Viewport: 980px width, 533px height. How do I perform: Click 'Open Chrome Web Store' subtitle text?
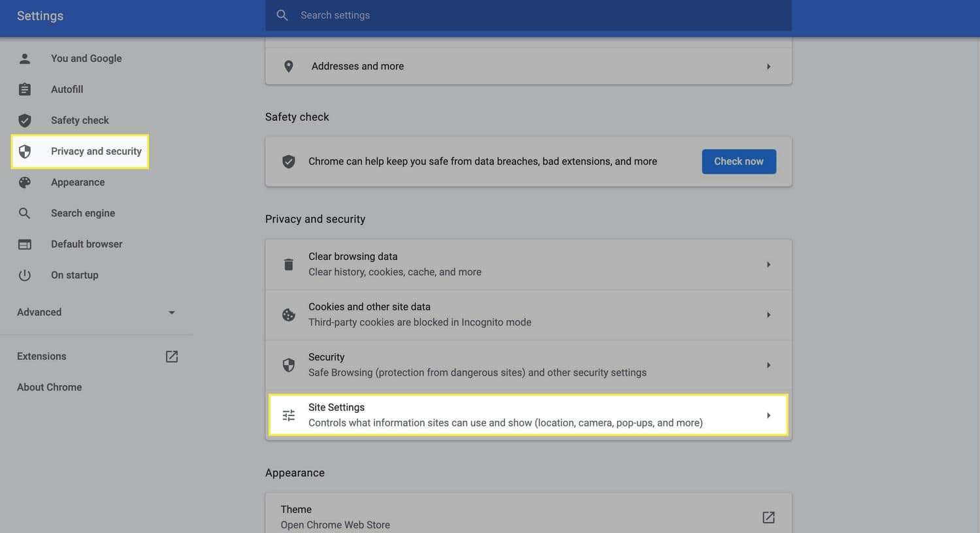(x=335, y=525)
